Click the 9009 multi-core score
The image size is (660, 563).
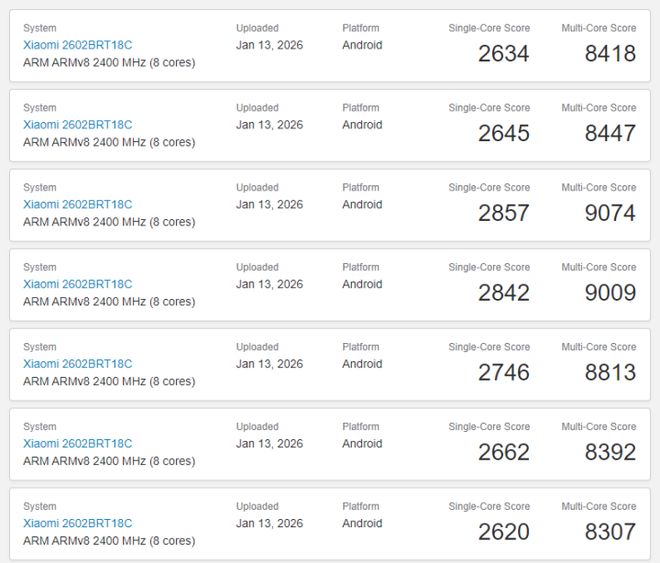click(x=610, y=293)
